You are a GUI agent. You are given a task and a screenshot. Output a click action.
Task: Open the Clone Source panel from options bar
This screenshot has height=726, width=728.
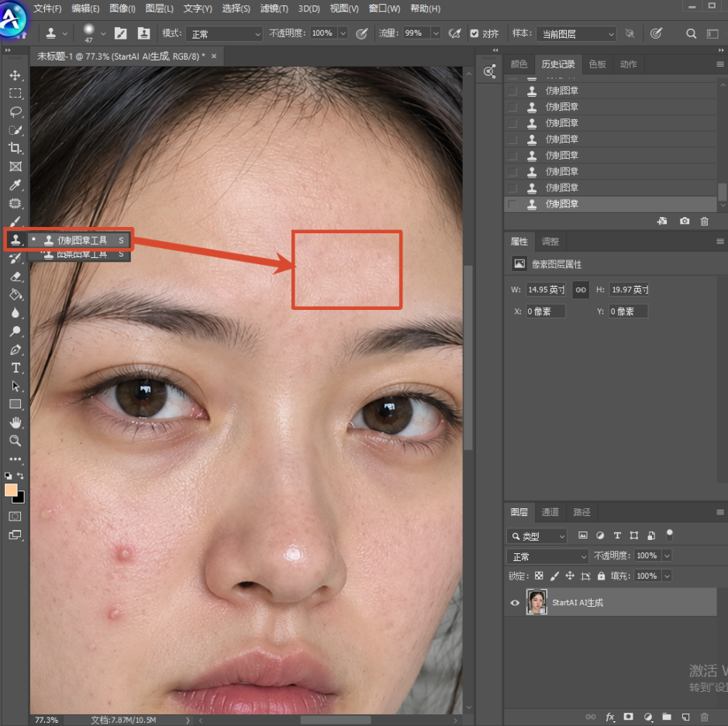(x=144, y=33)
